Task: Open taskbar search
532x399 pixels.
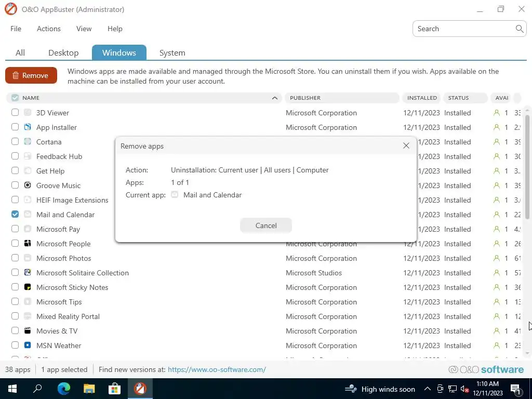Action: (x=37, y=389)
